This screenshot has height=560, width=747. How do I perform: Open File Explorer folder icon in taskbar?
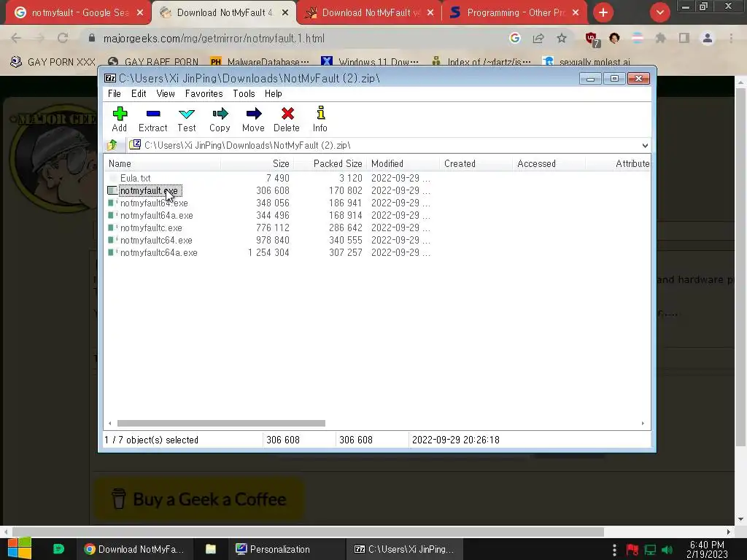pyautogui.click(x=211, y=549)
